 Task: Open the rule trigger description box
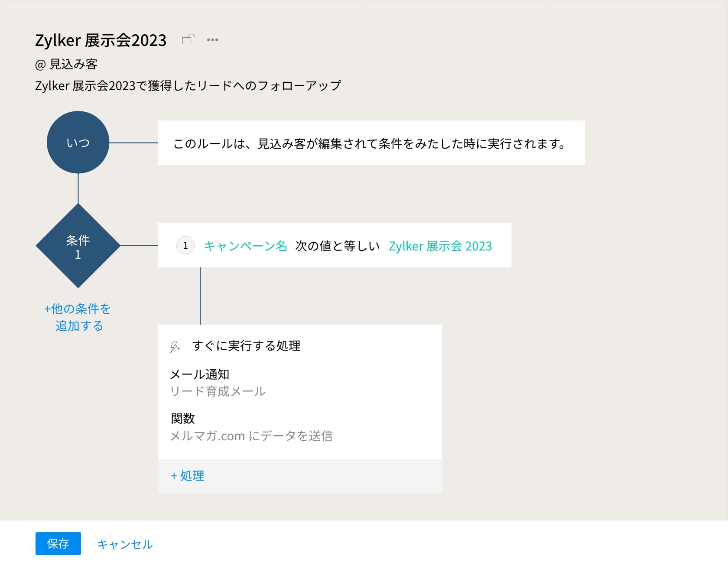coord(371,143)
